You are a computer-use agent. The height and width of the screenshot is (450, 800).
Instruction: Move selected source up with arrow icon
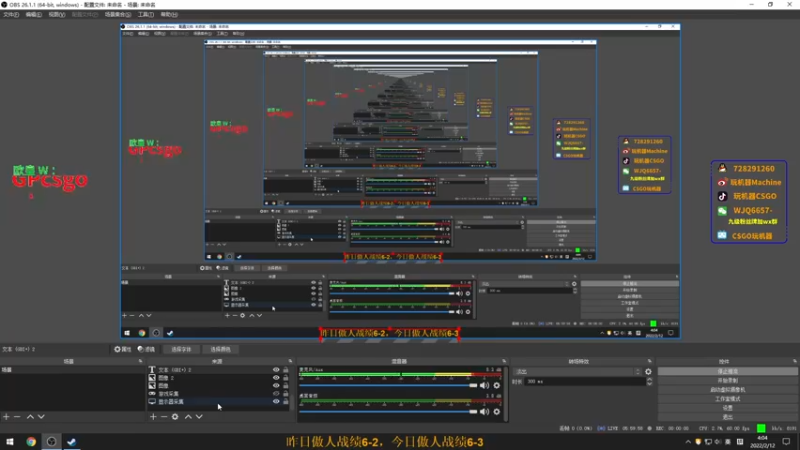click(188, 417)
